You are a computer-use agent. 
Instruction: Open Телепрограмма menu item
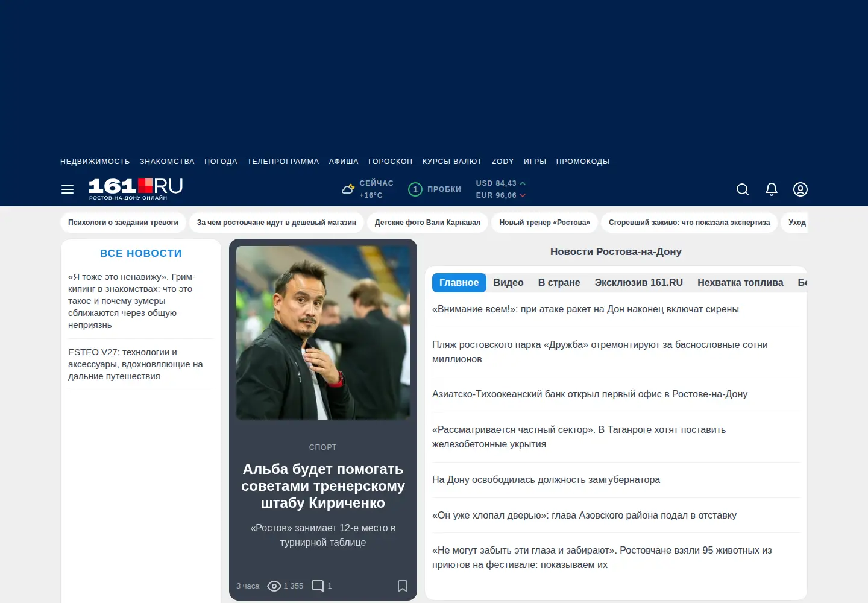pyautogui.click(x=283, y=162)
